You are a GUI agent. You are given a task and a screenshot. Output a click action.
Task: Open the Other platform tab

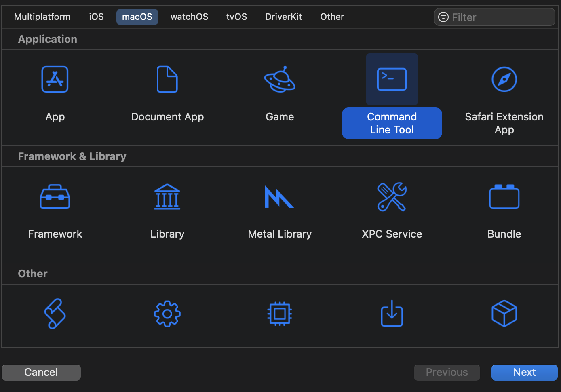point(332,17)
